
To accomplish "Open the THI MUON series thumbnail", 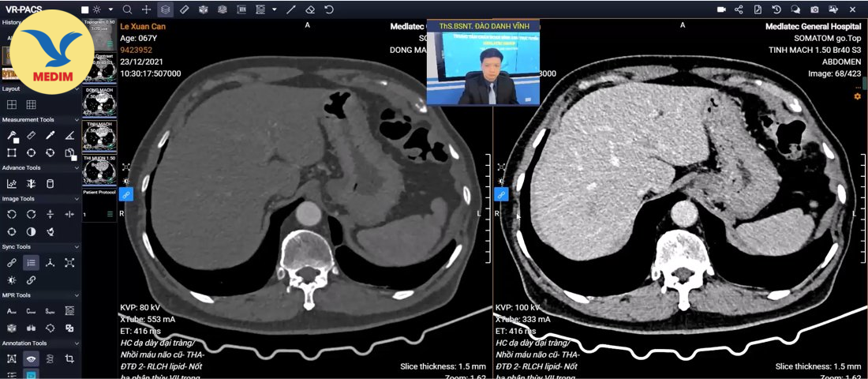I will (x=99, y=170).
